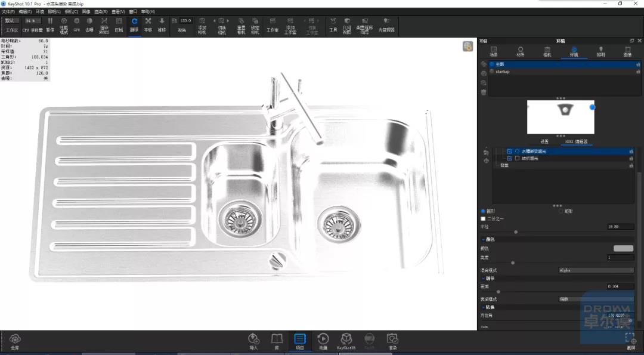The image size is (644, 355).
Task: Open the 窗口 (Window) menu
Action: point(133,11)
